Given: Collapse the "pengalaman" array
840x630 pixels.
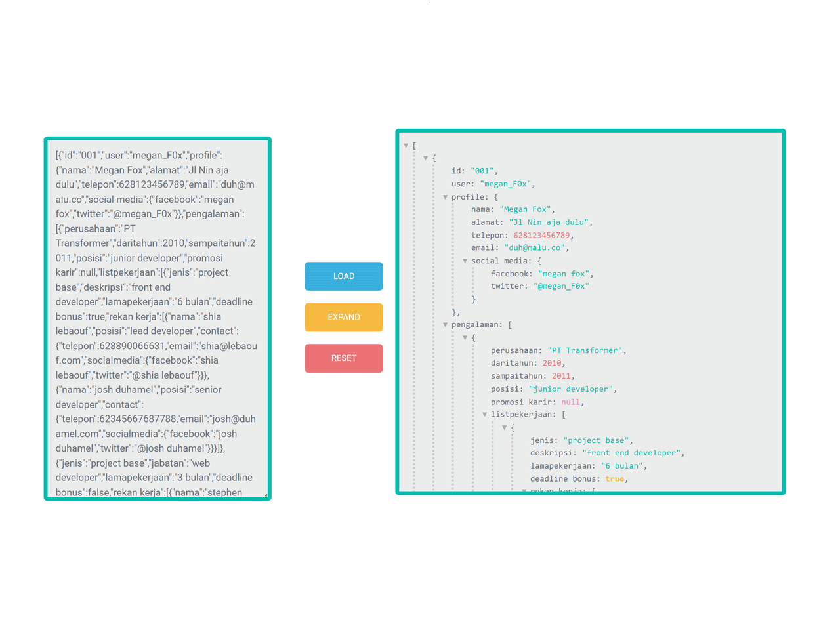Looking at the screenshot, I should [x=445, y=324].
